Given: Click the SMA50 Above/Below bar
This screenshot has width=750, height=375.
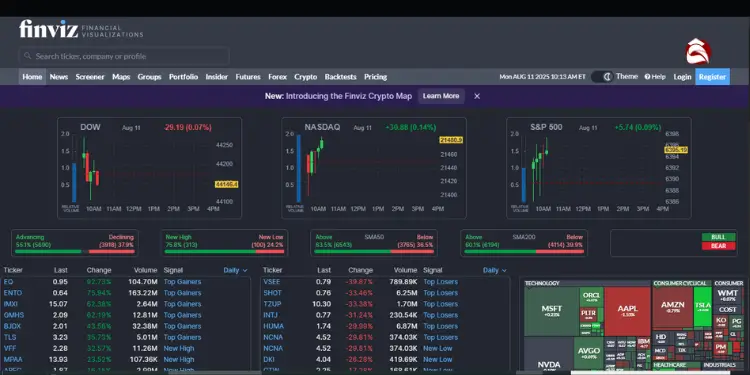Looking at the screenshot, I should tap(374, 252).
